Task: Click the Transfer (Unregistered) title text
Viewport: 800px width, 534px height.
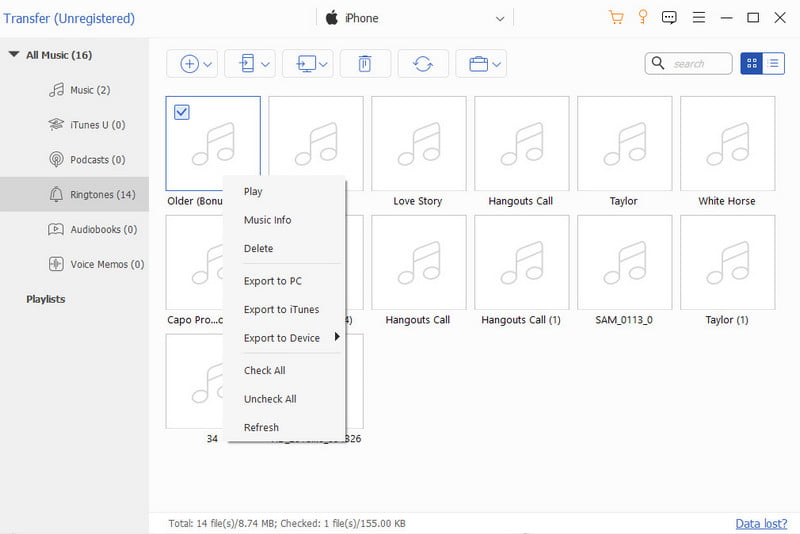Action: point(69,18)
